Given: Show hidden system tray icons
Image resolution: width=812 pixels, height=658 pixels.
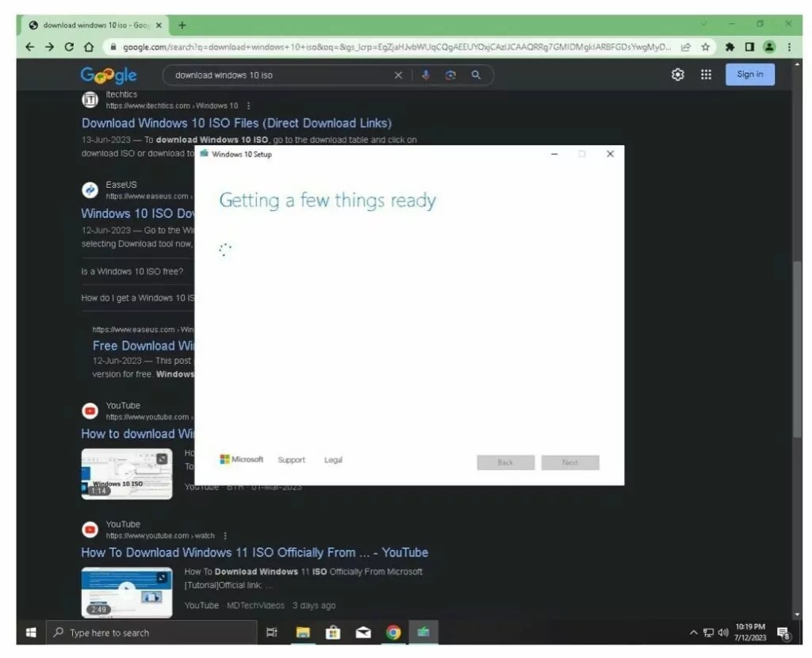Looking at the screenshot, I should (x=693, y=633).
